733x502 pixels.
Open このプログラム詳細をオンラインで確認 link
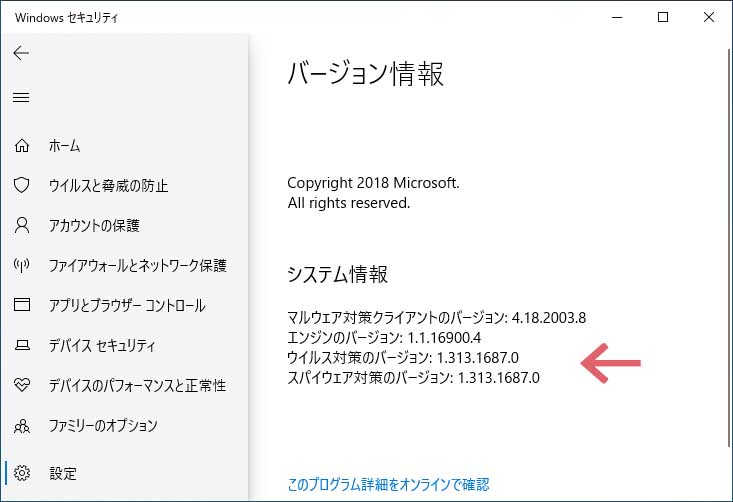[x=388, y=484]
